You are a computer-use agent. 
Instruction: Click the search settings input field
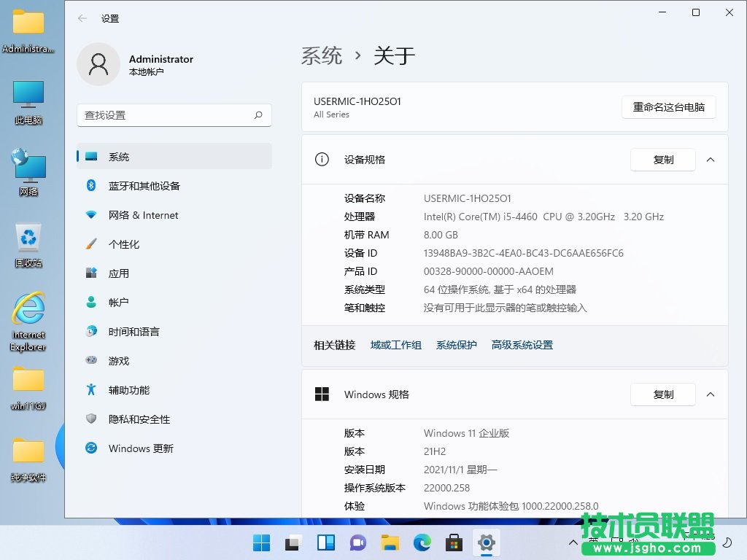pos(168,115)
